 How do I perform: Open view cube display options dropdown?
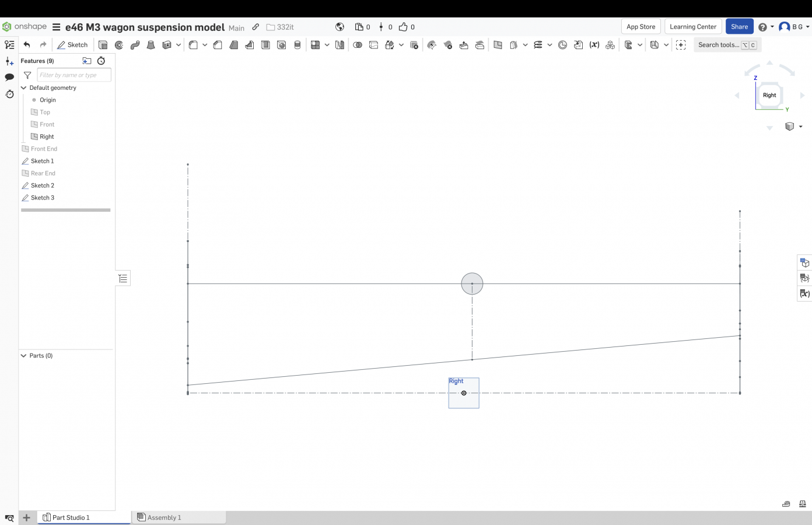click(x=800, y=127)
